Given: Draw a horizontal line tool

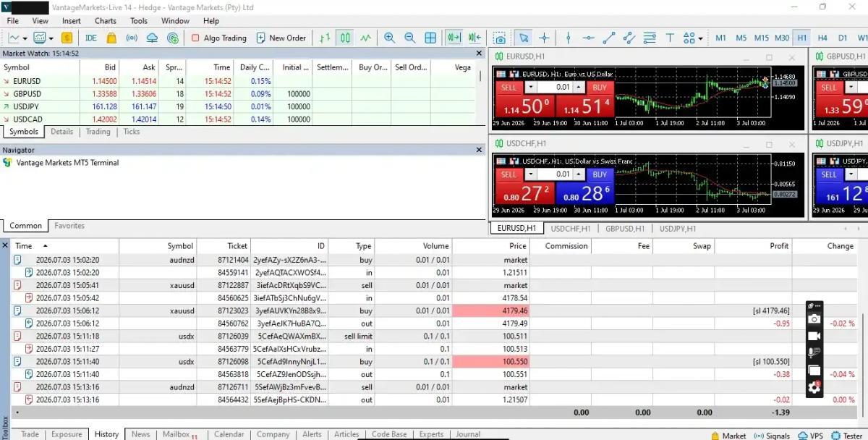Looking at the screenshot, I should (589, 38).
